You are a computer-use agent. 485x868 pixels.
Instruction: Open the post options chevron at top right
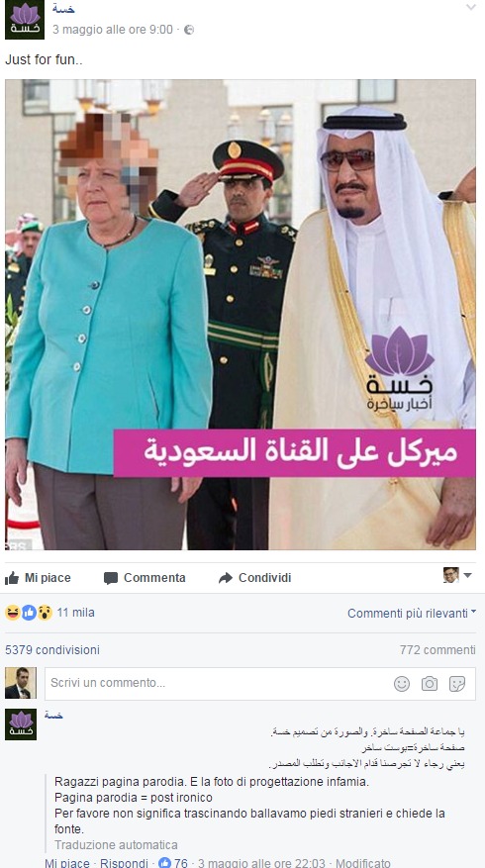pos(470,7)
